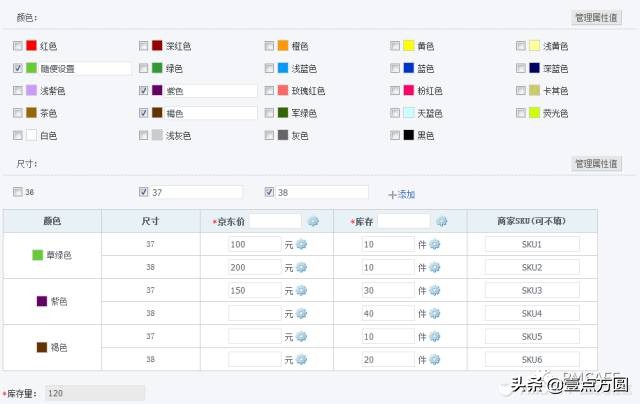Click the stock gear icon in the SKU6 row
Screen dimensions: 640x404
(435, 360)
